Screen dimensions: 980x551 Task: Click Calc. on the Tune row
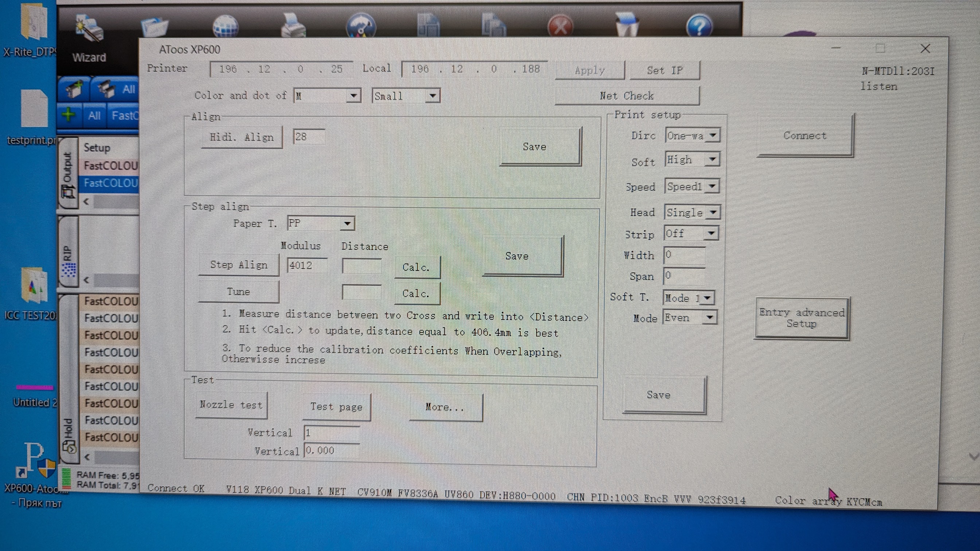click(x=417, y=294)
